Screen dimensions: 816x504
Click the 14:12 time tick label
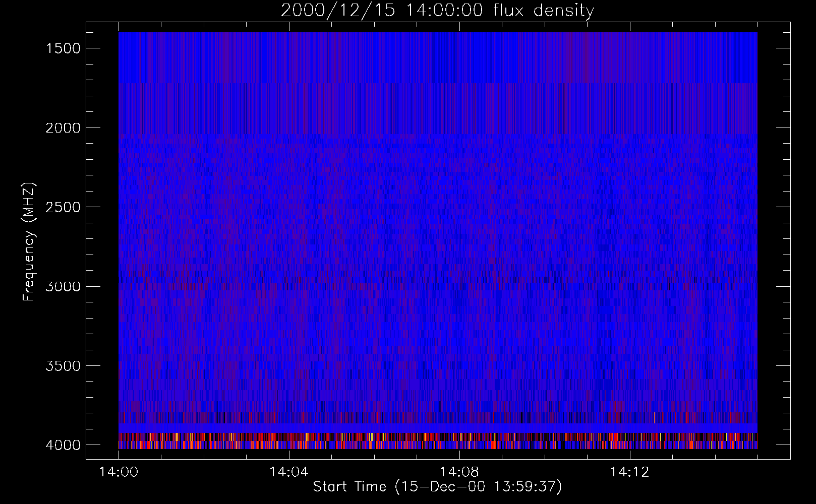[629, 472]
